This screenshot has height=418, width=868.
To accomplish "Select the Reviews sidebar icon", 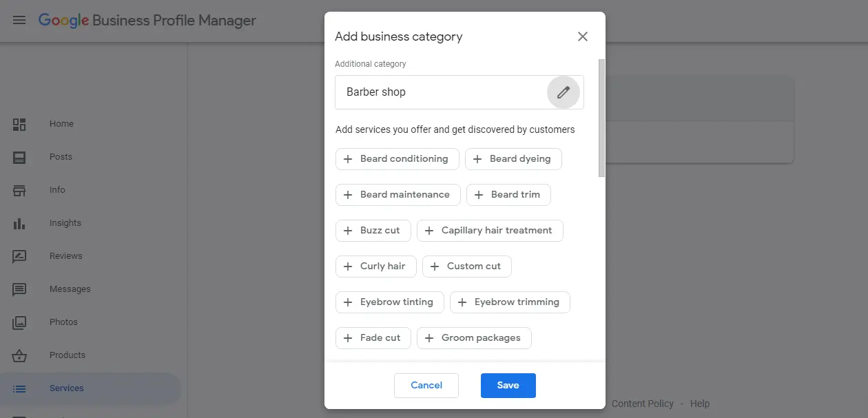I will pyautogui.click(x=19, y=255).
